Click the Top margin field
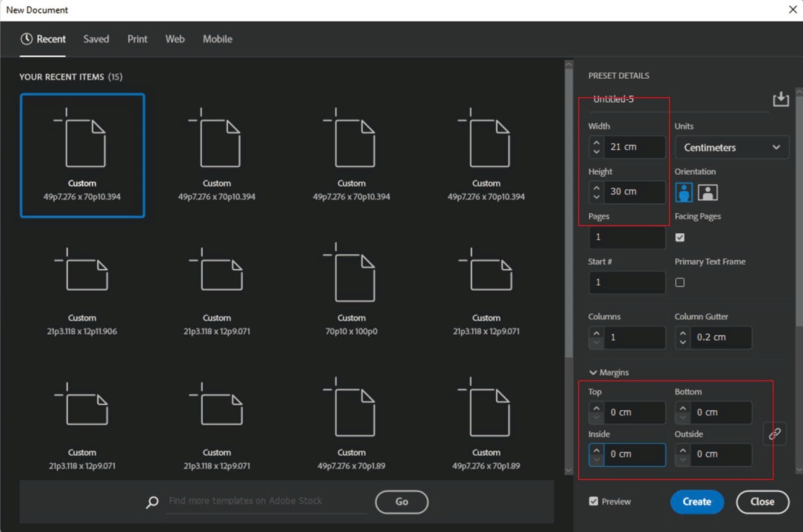This screenshot has height=532, width=803. tap(634, 412)
